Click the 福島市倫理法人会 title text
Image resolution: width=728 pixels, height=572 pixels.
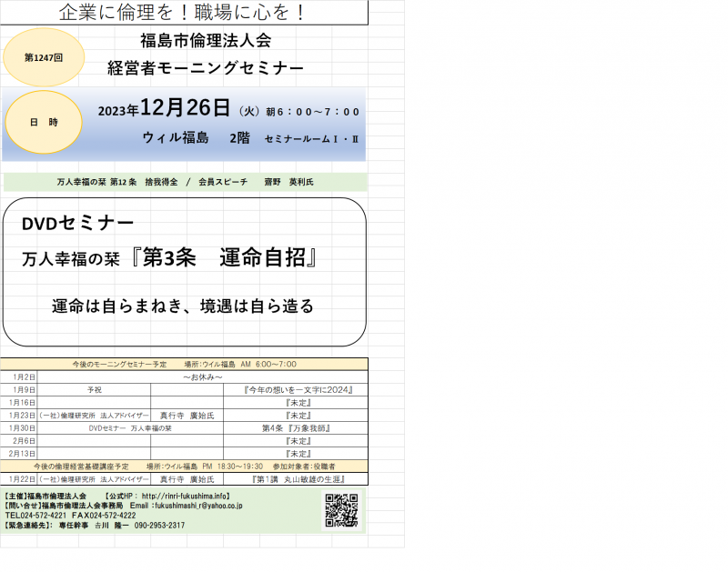coord(205,41)
